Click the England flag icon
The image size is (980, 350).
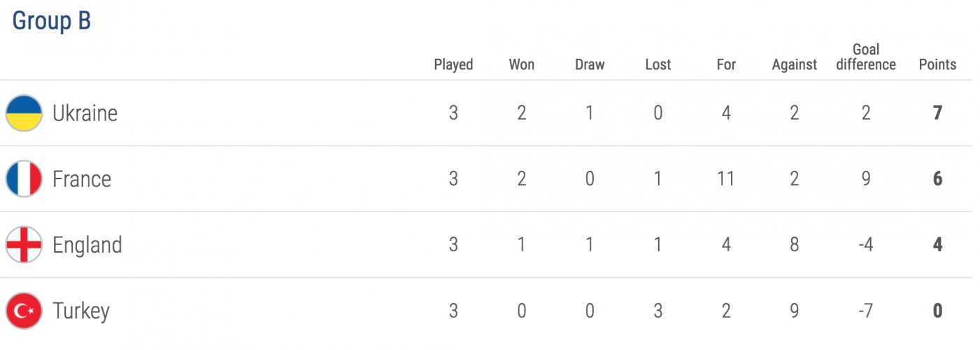(x=24, y=244)
